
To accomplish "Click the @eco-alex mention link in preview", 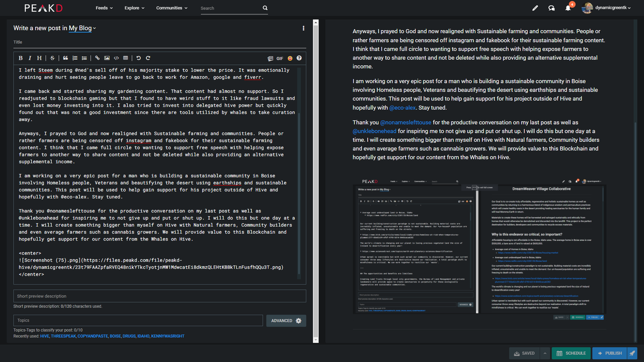I will click(x=403, y=108).
